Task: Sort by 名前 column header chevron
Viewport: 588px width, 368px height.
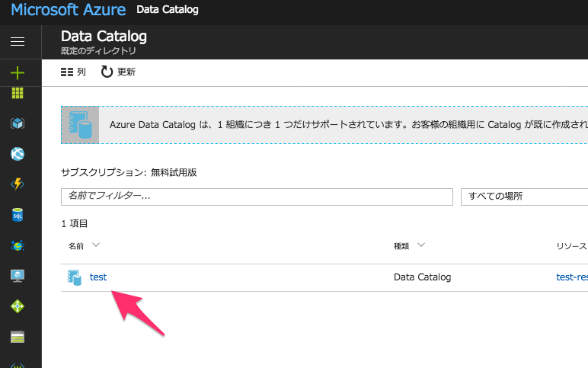Action: tap(96, 245)
